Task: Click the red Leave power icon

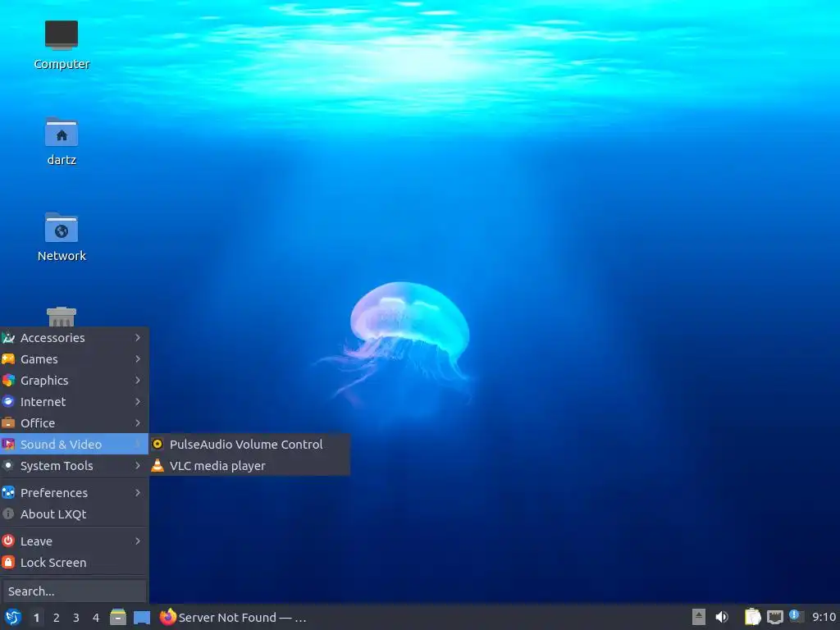Action: coord(8,541)
